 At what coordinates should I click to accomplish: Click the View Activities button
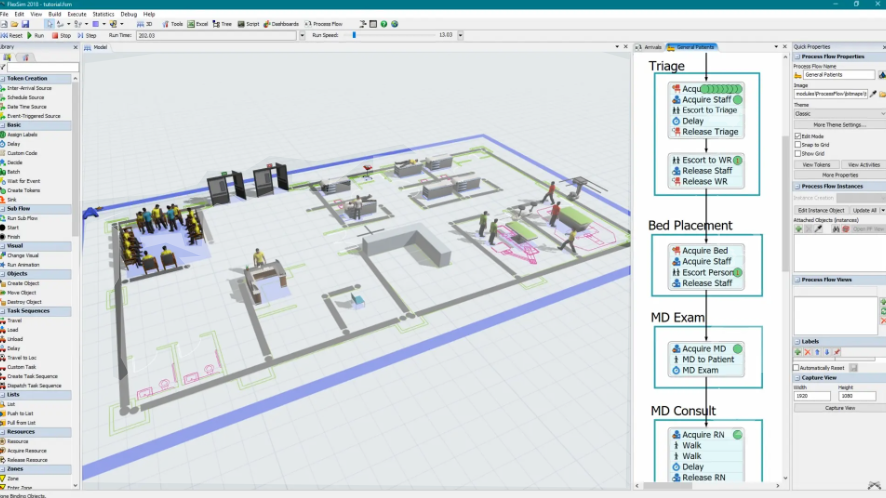tap(863, 164)
